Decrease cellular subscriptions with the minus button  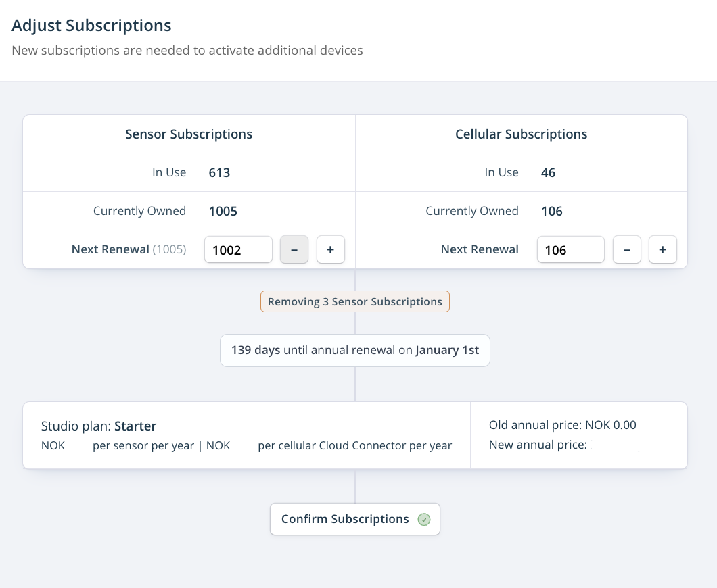pos(626,249)
